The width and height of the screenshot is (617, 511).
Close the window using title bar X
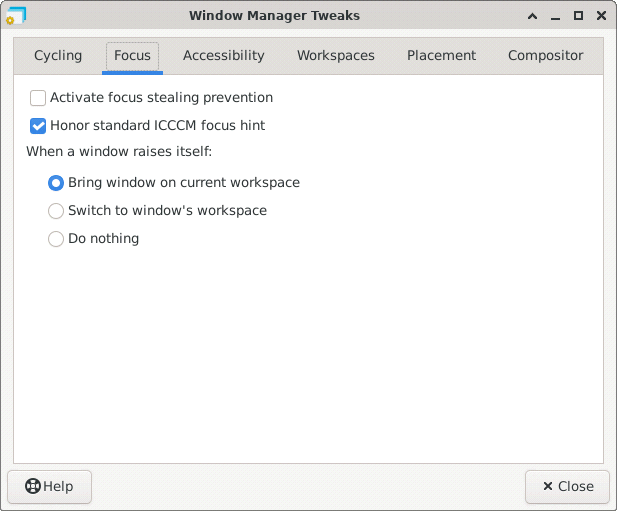(x=600, y=16)
